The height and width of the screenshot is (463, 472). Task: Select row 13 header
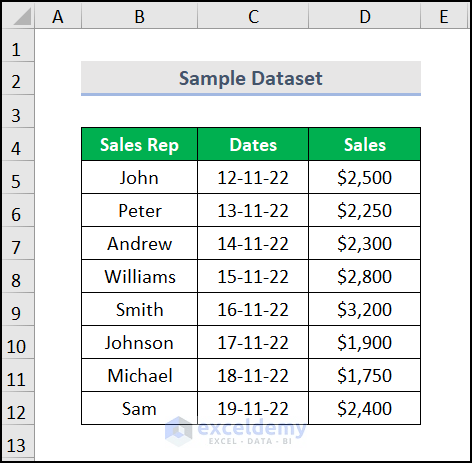point(18,442)
